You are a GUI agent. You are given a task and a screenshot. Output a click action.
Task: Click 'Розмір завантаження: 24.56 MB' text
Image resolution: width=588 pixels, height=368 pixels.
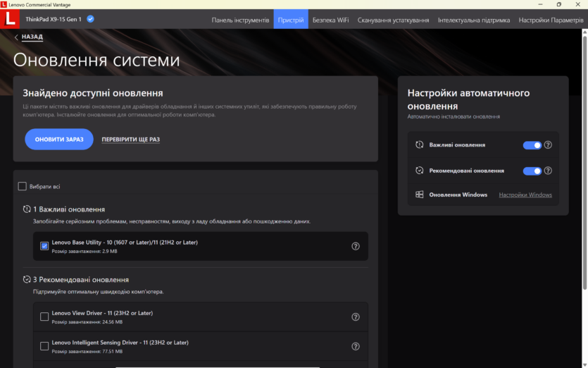[87, 321]
